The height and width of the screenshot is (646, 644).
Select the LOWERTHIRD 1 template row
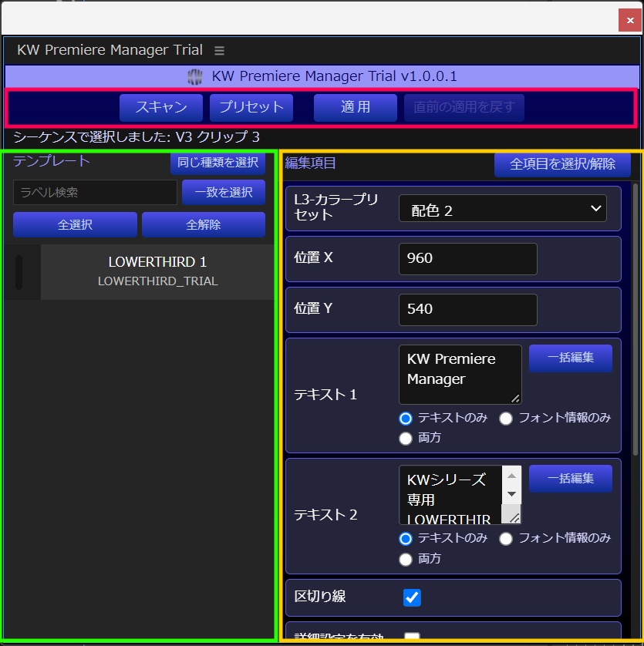[x=157, y=272]
